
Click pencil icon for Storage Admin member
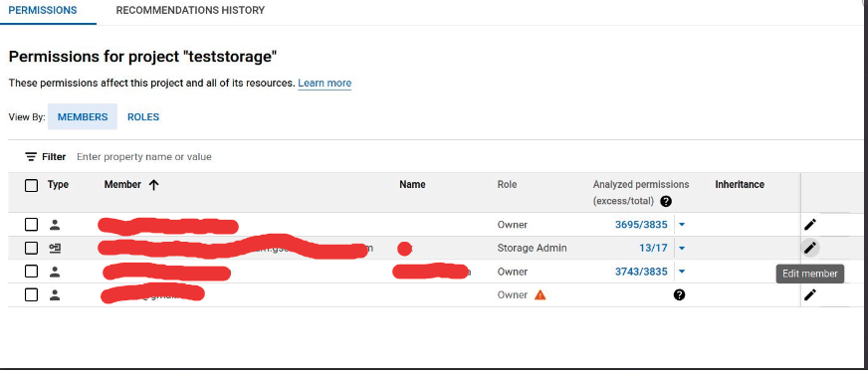click(x=810, y=248)
